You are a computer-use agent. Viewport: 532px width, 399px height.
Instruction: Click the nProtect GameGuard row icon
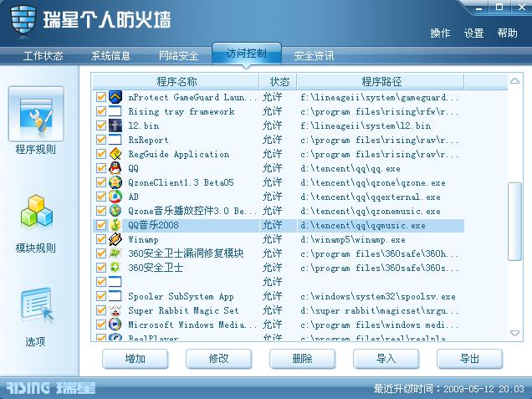(x=115, y=97)
